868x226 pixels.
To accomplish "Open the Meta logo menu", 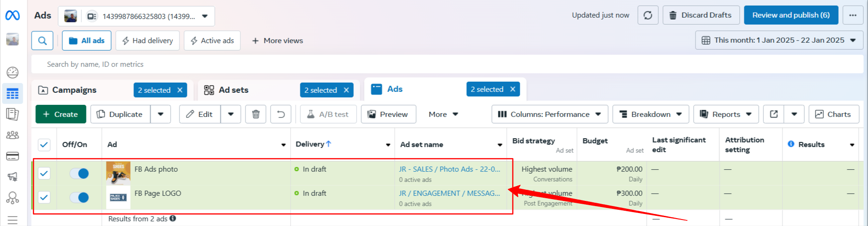I will (13, 15).
